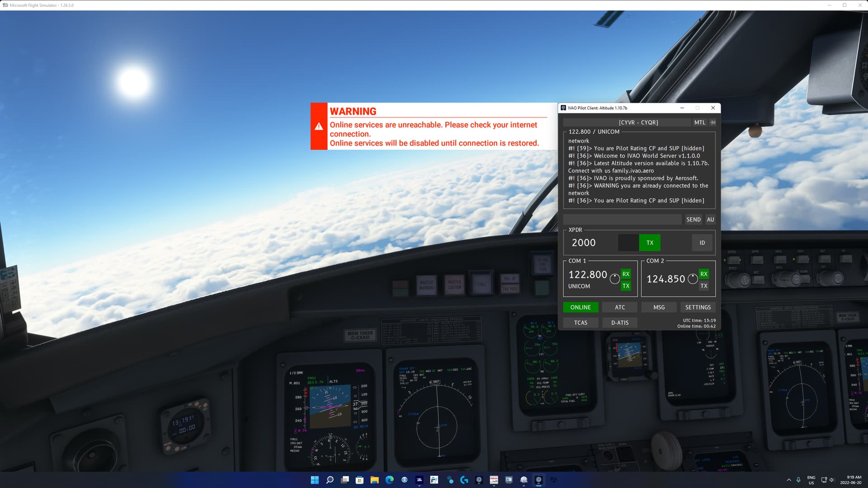The width and height of the screenshot is (868, 488).
Task: Show hidden system tray icons
Action: click(x=789, y=480)
